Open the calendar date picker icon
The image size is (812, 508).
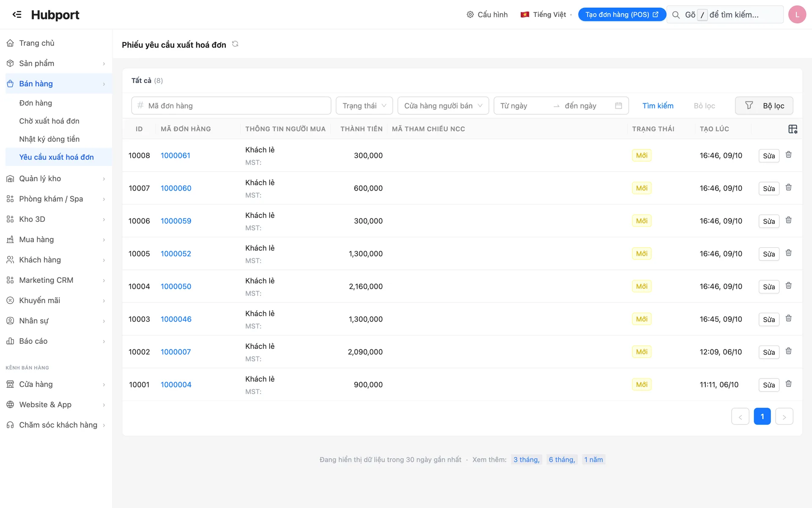point(618,106)
